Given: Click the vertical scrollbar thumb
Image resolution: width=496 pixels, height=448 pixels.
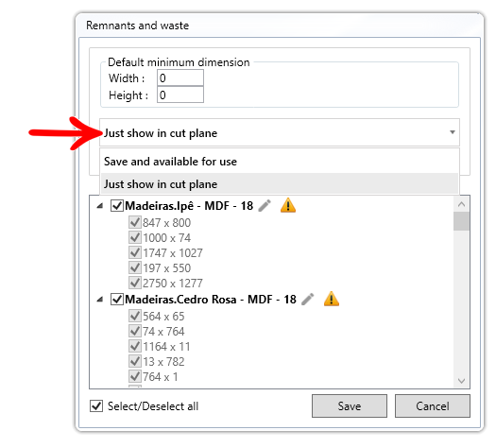Looking at the screenshot, I should (461, 221).
